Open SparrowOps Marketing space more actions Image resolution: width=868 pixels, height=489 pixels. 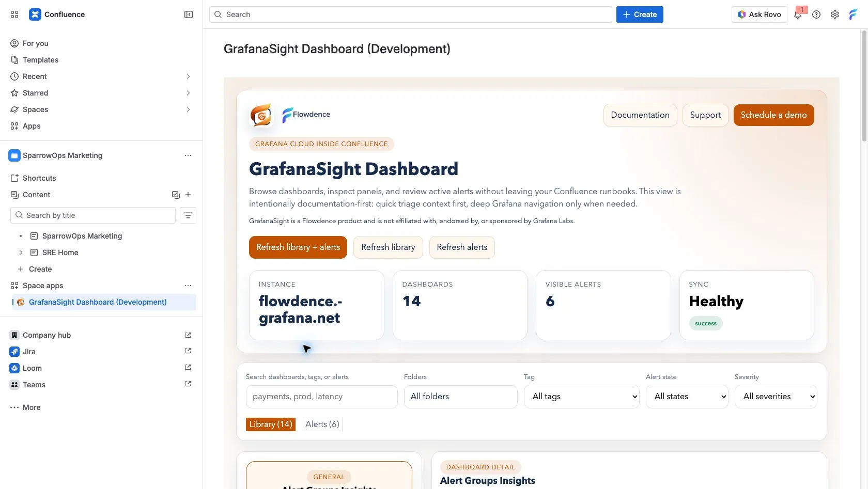click(x=188, y=155)
